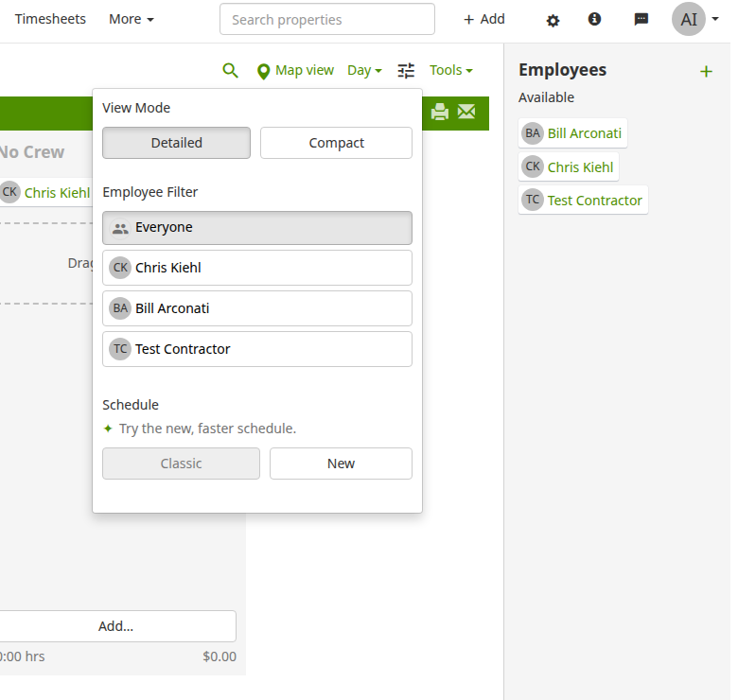Image resolution: width=738 pixels, height=700 pixels.
Task: Open Map view link
Action: click(x=295, y=71)
